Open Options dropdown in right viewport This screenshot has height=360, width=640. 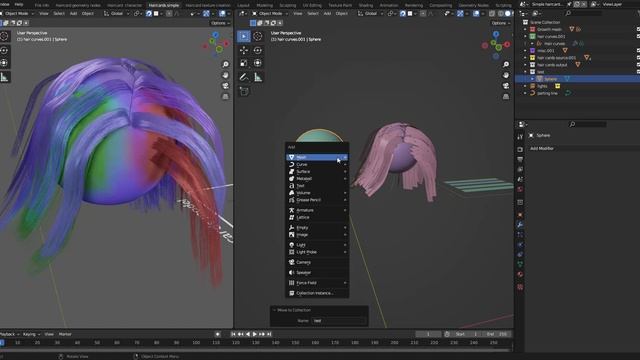[501, 23]
